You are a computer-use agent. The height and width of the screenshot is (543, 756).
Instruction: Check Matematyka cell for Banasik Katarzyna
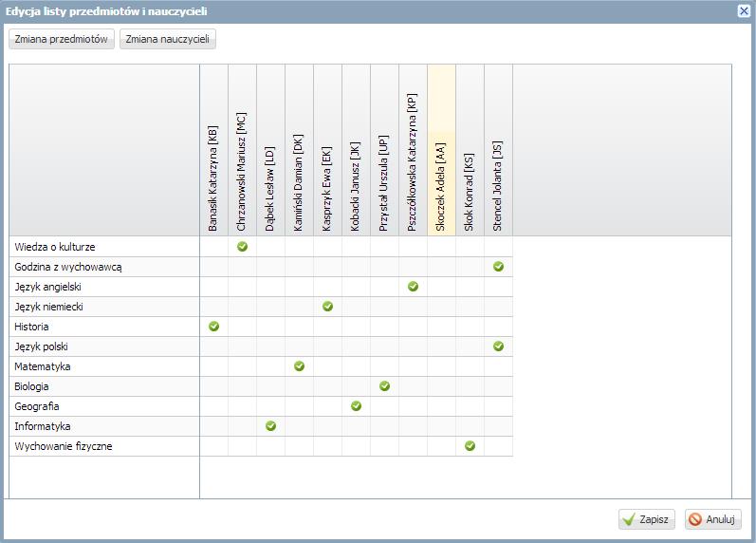[214, 366]
